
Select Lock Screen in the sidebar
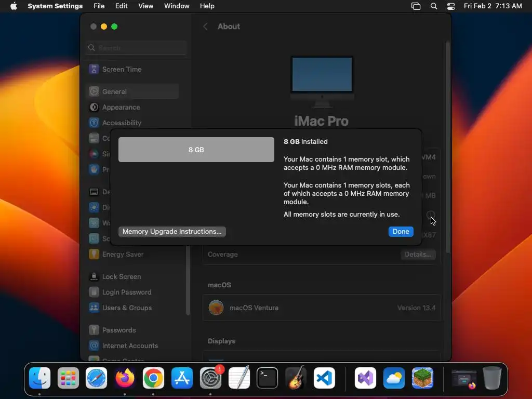[x=132, y=276]
